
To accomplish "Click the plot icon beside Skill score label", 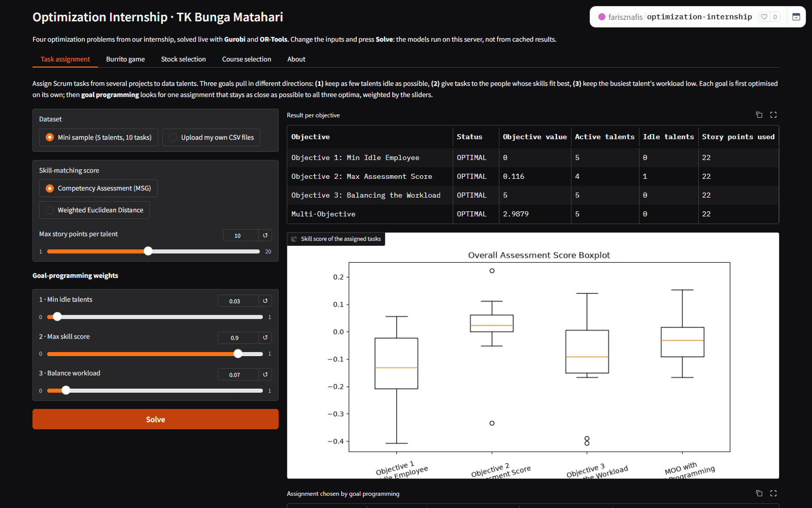I will coord(294,239).
